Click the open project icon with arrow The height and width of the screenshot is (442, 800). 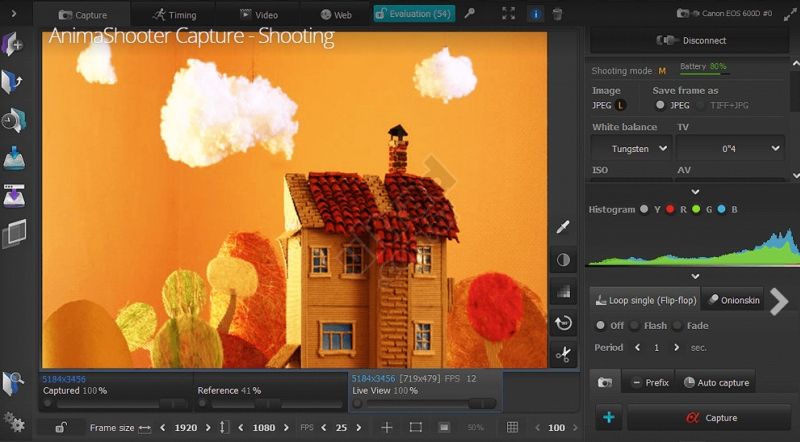pos(12,82)
